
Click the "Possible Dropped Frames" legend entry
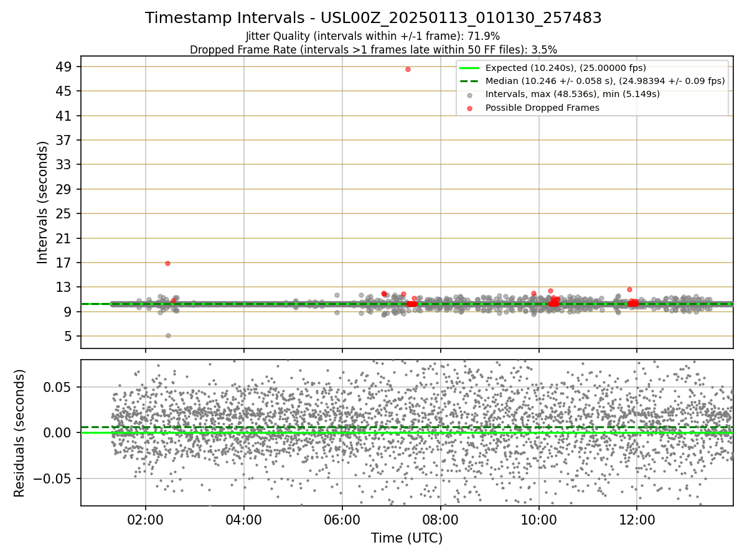tap(542, 108)
